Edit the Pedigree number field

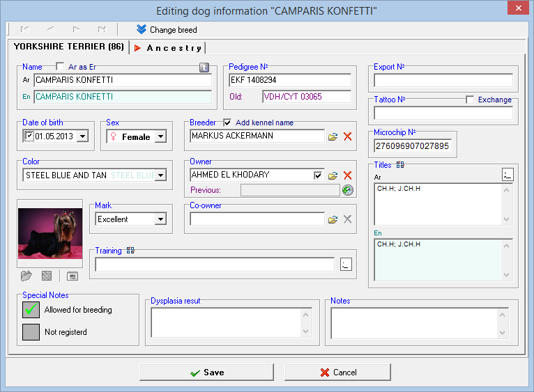[290, 80]
